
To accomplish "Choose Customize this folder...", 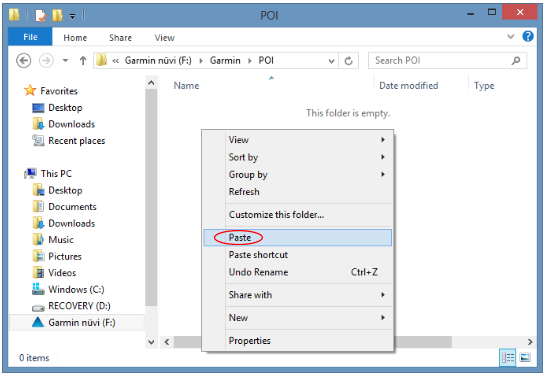I will click(298, 215).
